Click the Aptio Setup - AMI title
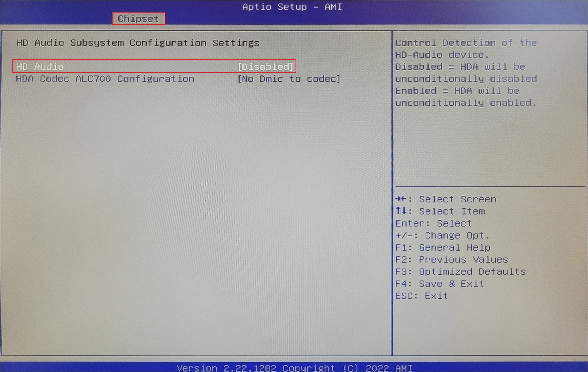The width and height of the screenshot is (588, 372). pyautogui.click(x=292, y=7)
